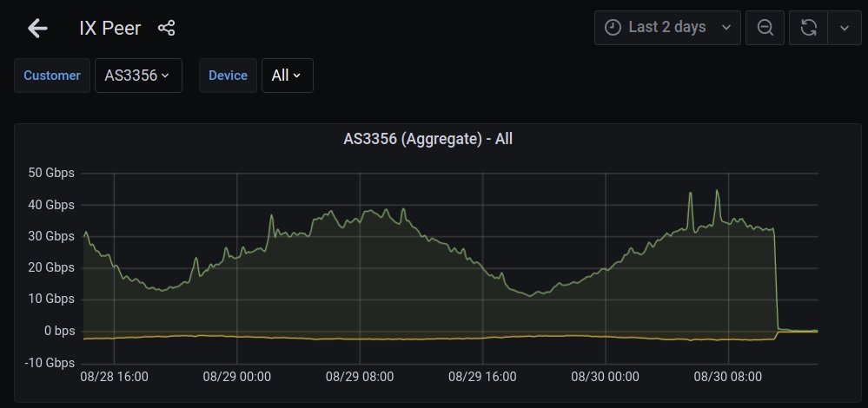Click the clock icon in the time picker
Image resolution: width=868 pixels, height=408 pixels.
click(x=613, y=28)
